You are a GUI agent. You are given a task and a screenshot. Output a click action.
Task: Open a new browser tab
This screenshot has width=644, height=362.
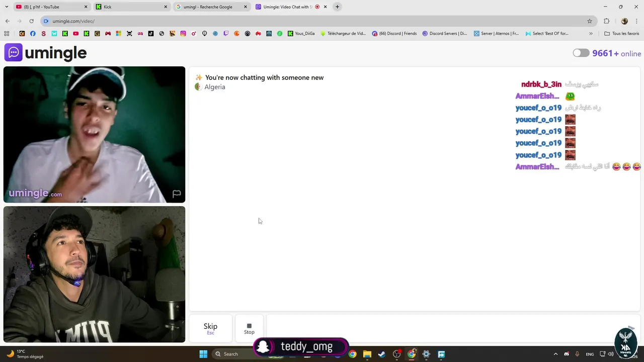[x=338, y=7]
